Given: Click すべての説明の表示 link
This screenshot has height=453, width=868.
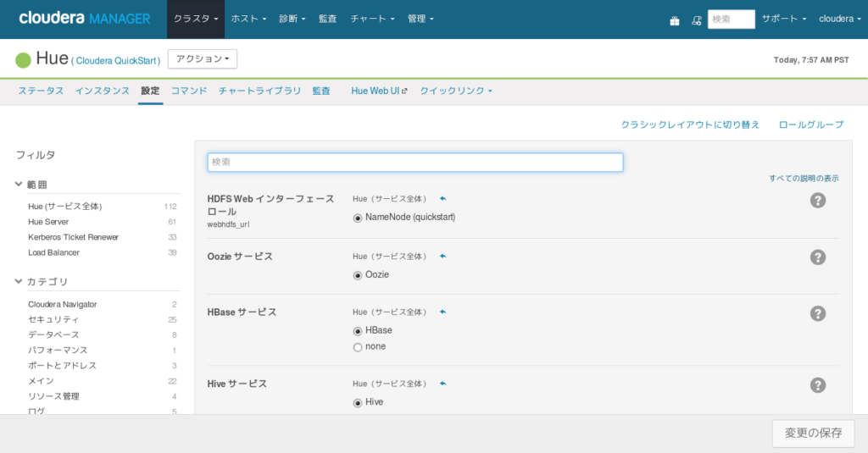Looking at the screenshot, I should [x=804, y=178].
